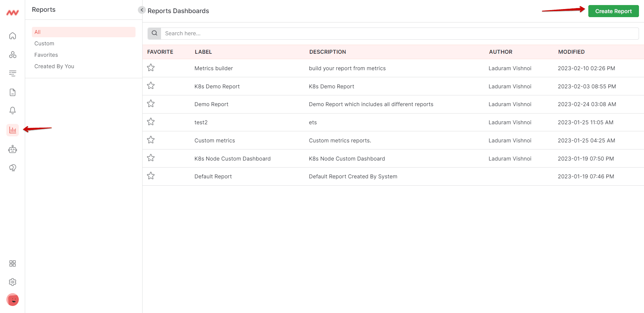The height and width of the screenshot is (313, 644).
Task: Collapse the Reports side panel
Action: pyautogui.click(x=142, y=10)
